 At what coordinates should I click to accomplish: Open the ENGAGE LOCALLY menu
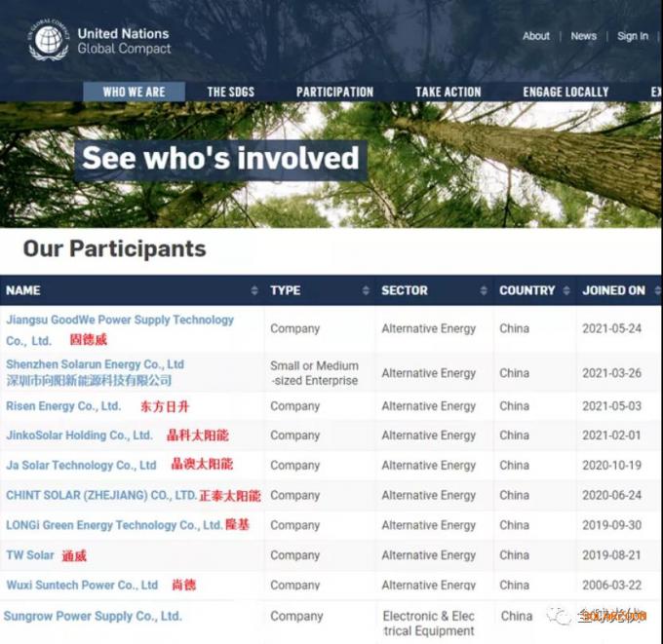[x=565, y=92]
